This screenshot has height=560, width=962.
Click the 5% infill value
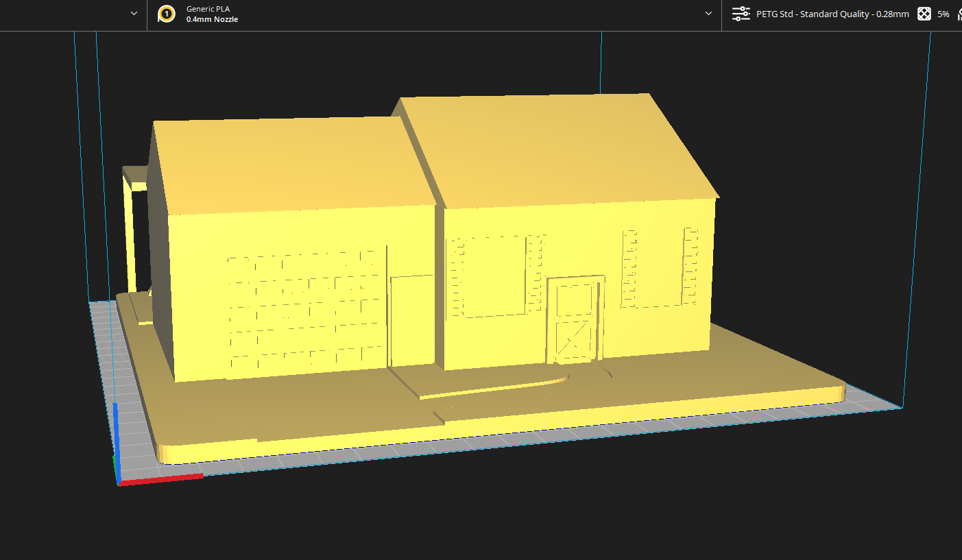point(943,14)
